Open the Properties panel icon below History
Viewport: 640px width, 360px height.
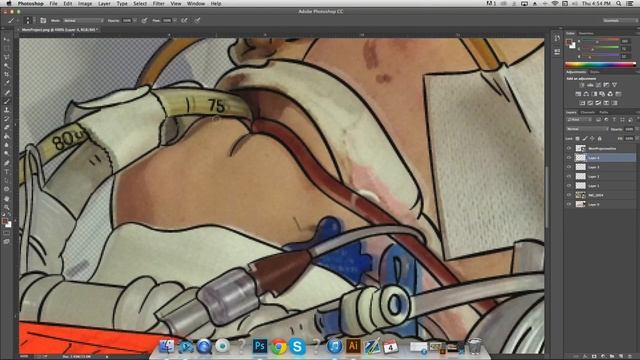point(557,51)
